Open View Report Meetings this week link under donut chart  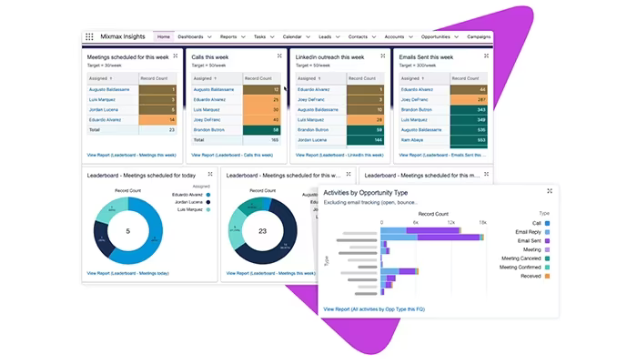(x=271, y=273)
